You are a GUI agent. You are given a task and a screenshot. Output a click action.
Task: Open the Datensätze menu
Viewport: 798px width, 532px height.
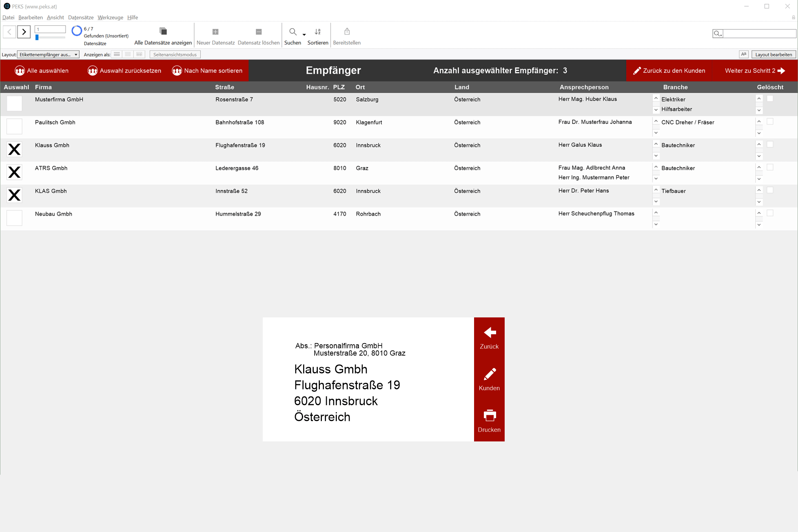(x=80, y=18)
